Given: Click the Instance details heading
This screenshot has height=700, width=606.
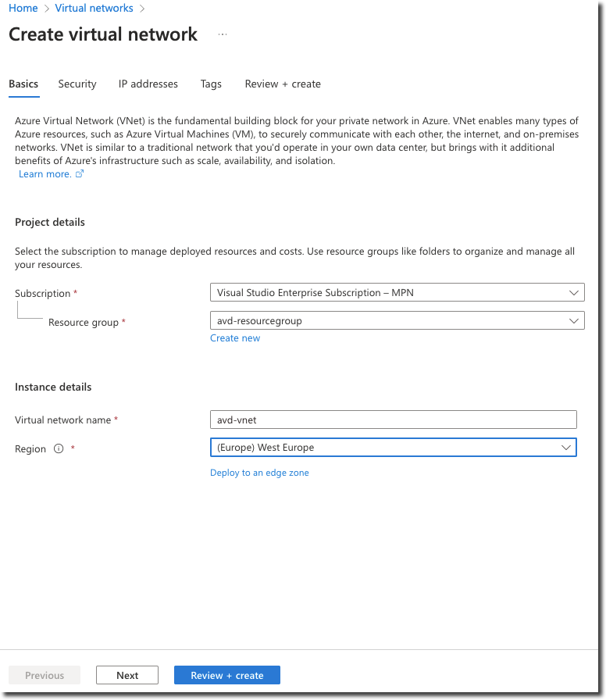Looking at the screenshot, I should tap(53, 387).
